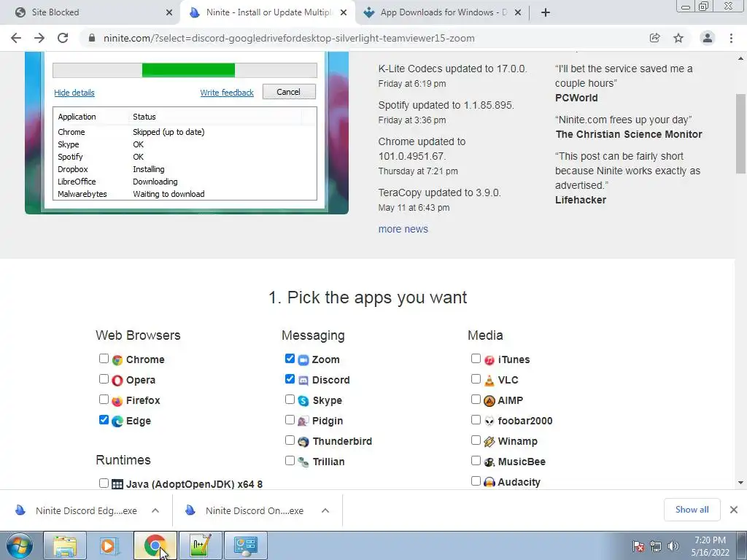Check the Audacity checkbox
This screenshot has height=560, width=747.
click(x=476, y=481)
